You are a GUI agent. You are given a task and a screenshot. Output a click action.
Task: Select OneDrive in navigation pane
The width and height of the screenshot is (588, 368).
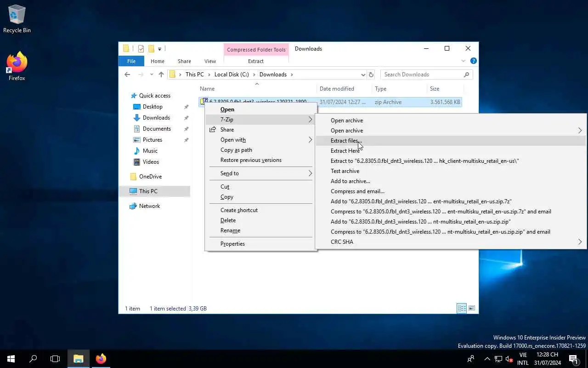click(150, 177)
